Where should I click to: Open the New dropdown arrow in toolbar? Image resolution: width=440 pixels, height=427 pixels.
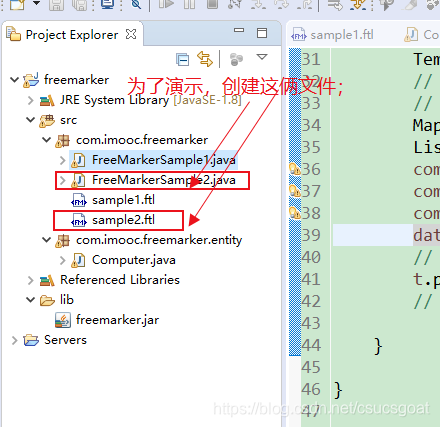coord(37,3)
